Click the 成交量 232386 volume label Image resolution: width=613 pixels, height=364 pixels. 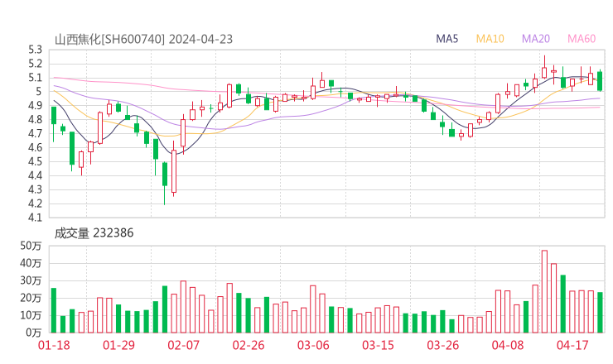coord(94,233)
